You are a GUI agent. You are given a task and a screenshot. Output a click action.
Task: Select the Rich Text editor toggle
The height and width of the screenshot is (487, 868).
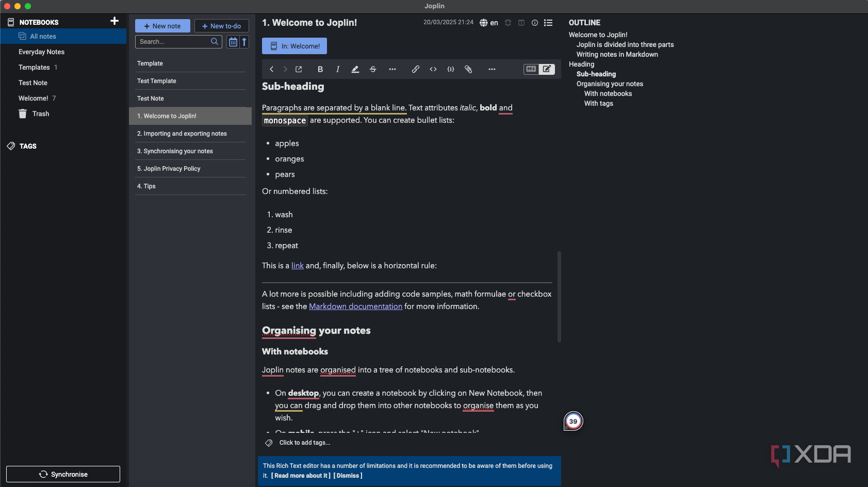pyautogui.click(x=547, y=69)
